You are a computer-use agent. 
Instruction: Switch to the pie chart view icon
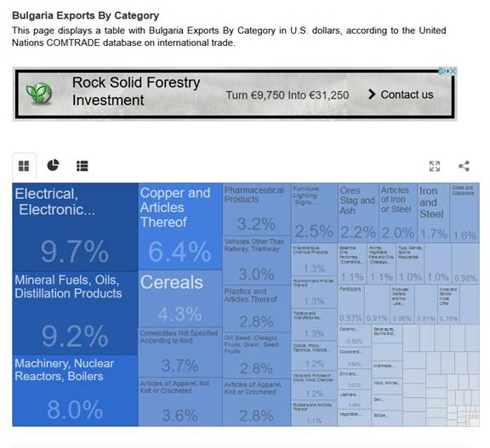[53, 165]
